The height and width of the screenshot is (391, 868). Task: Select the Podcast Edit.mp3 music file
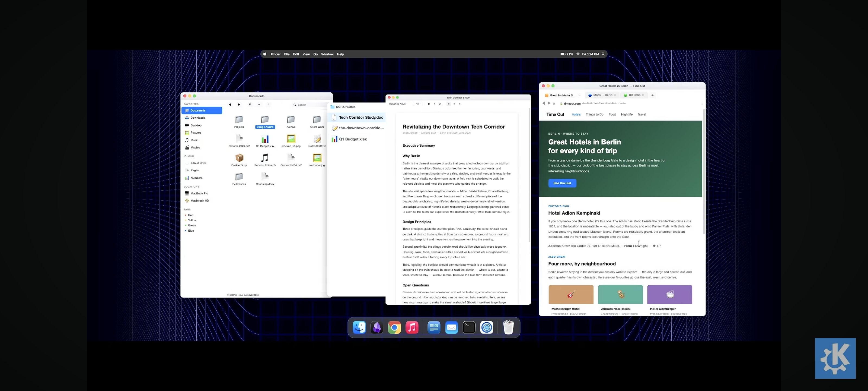(265, 160)
